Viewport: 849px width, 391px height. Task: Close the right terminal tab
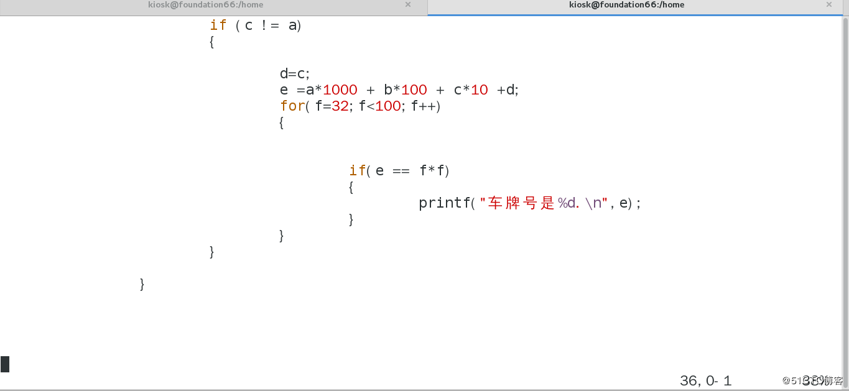coord(829,4)
